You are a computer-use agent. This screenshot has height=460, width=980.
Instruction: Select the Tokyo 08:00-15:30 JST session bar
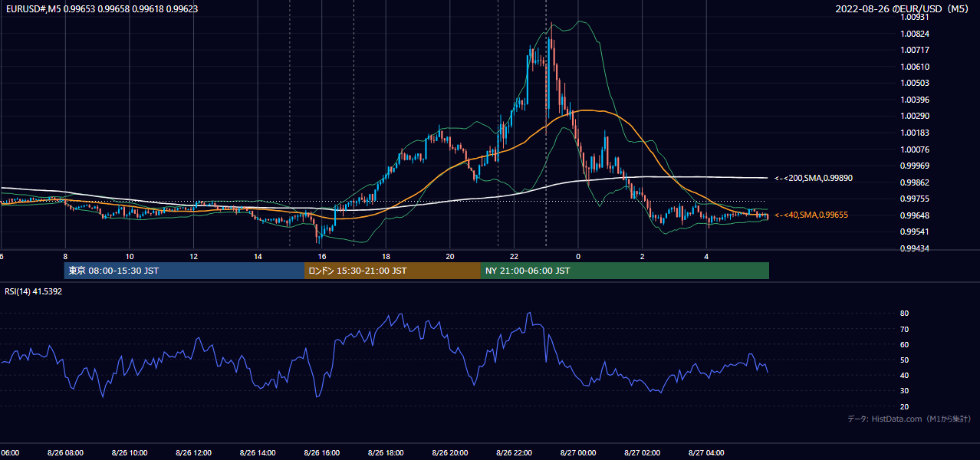[184, 271]
